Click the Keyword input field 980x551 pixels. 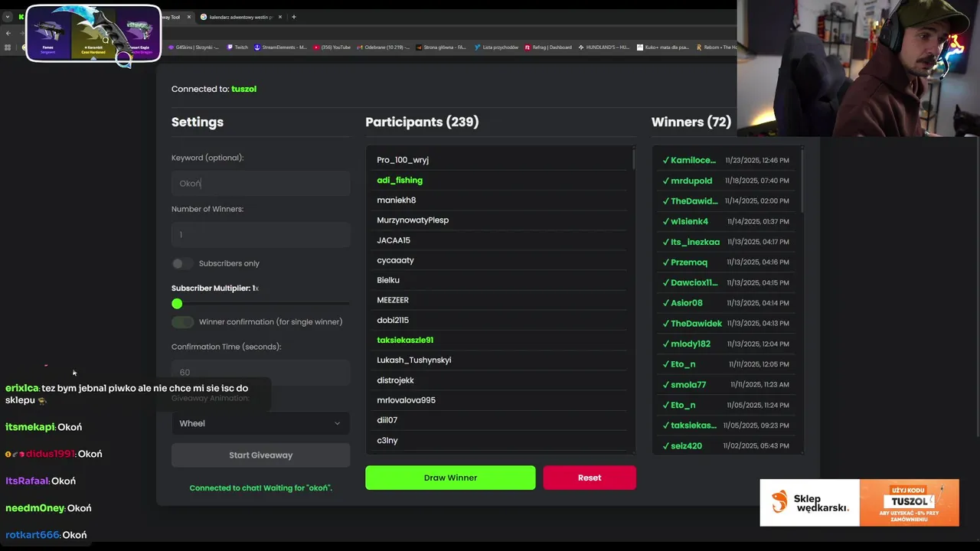coord(260,183)
